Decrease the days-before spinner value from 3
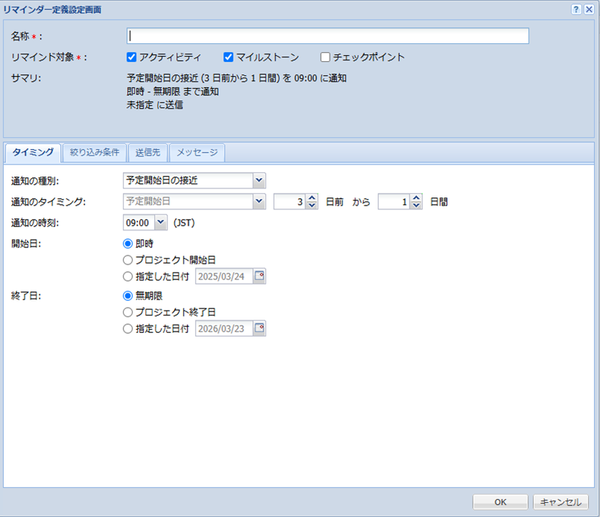600x517 pixels. (x=311, y=205)
